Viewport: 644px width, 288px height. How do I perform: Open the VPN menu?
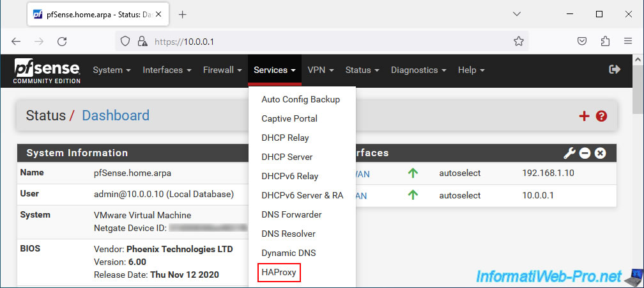[x=320, y=70]
